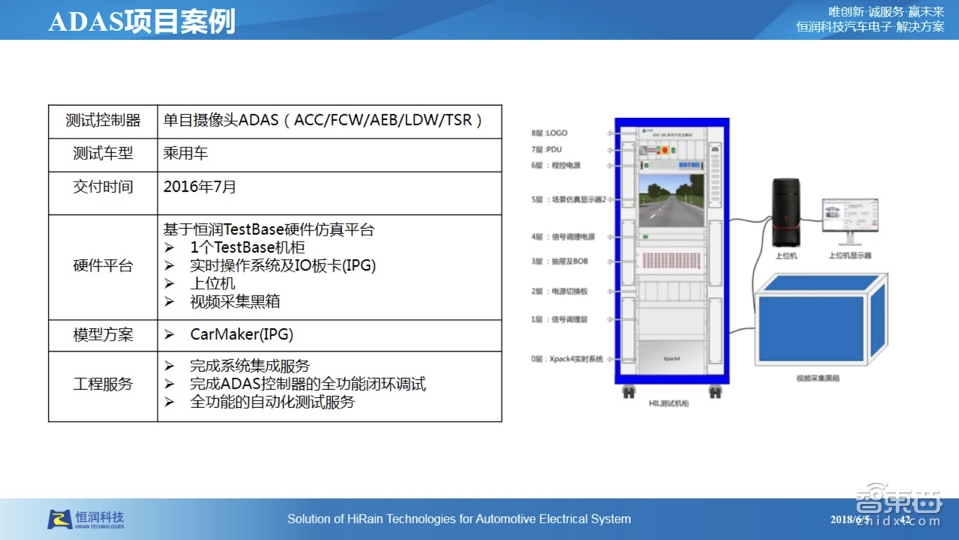
Task: Click the red BOB pin panel in the cabinet
Action: point(671,261)
